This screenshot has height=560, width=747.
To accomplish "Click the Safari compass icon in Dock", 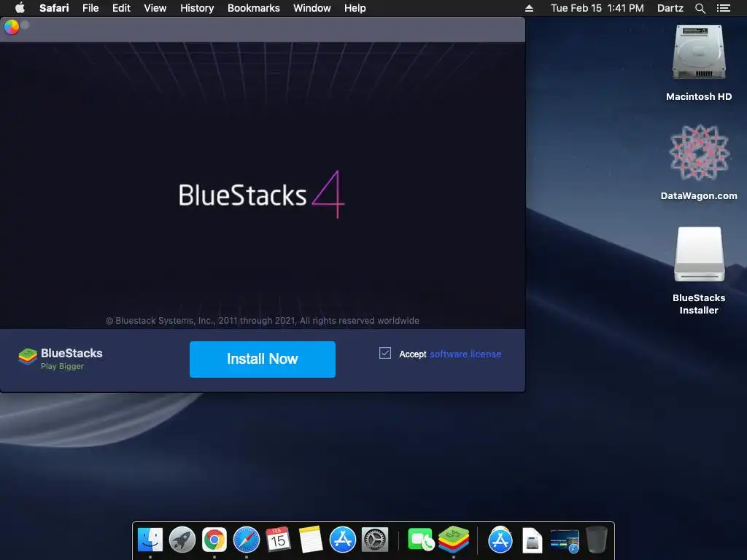I will click(x=247, y=540).
